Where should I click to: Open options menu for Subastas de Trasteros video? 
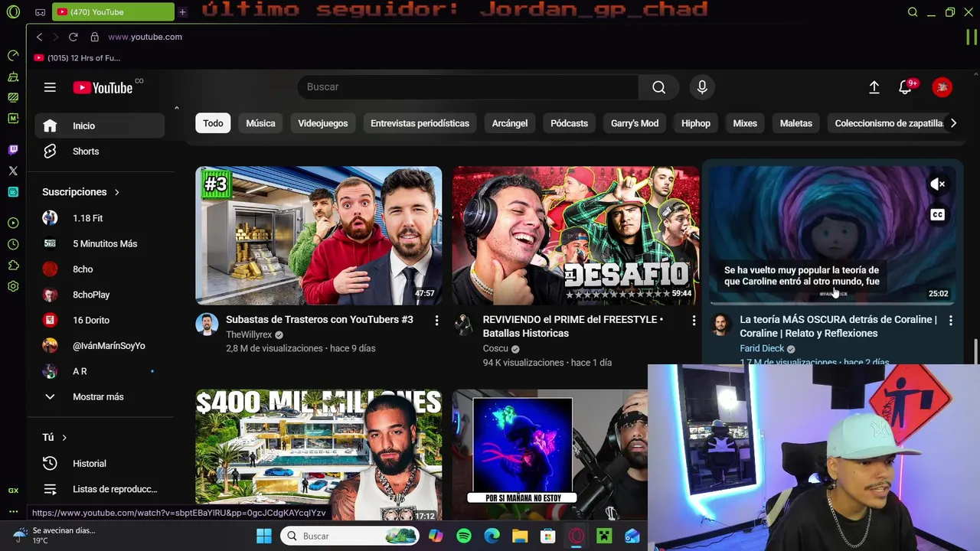click(x=437, y=321)
